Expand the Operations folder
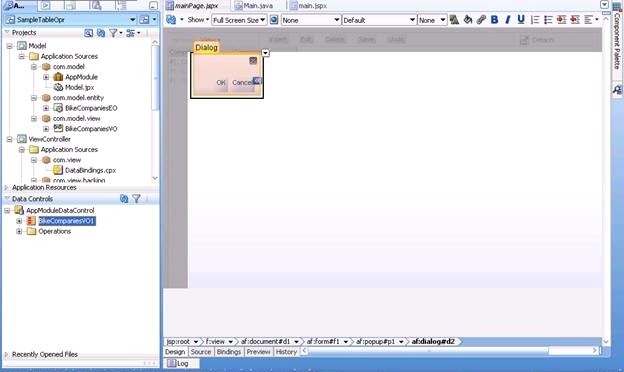The image size is (624, 372). pos(19,231)
